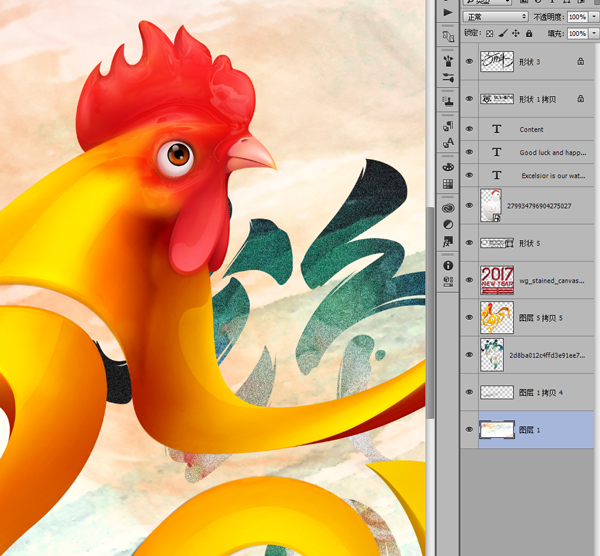This screenshot has width=600, height=556.
Task: Click the canvas vertical scrollbar
Action: pos(430,312)
